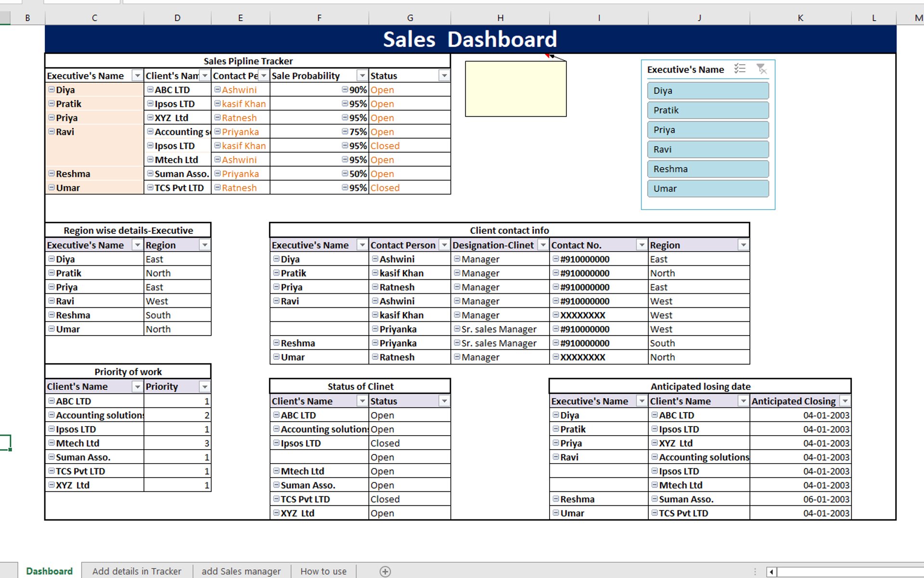The height and width of the screenshot is (578, 924).
Task: Toggle the Diya slicer button
Action: 707,91
